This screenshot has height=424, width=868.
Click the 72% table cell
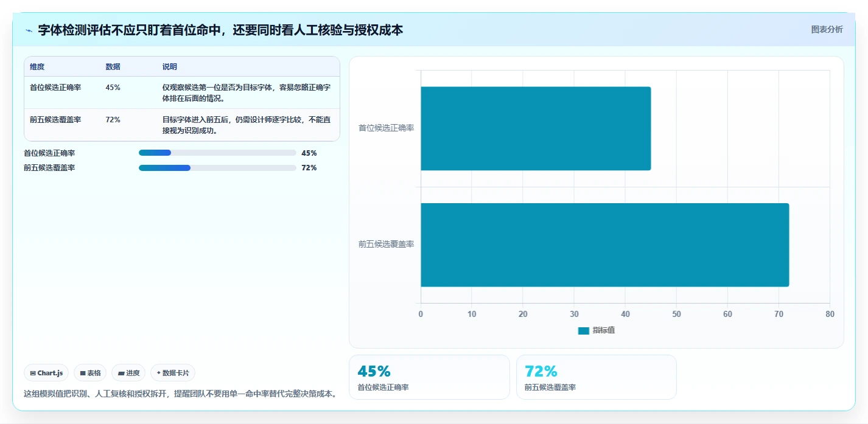pyautogui.click(x=113, y=119)
